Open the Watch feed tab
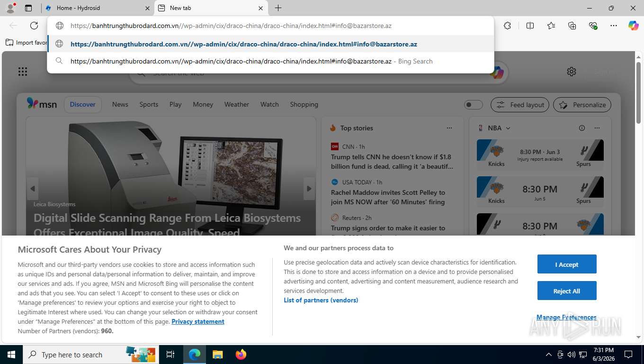The height and width of the screenshot is (364, 644). (x=269, y=104)
